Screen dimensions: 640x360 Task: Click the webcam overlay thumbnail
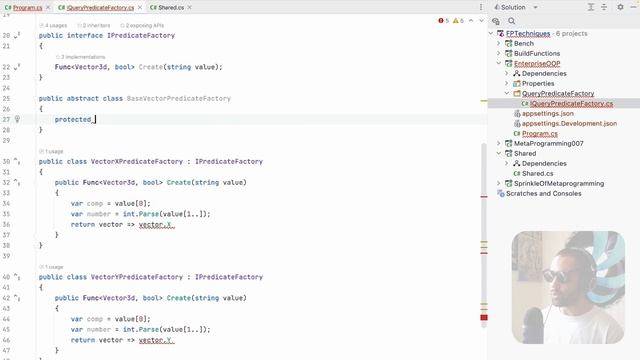point(568,287)
